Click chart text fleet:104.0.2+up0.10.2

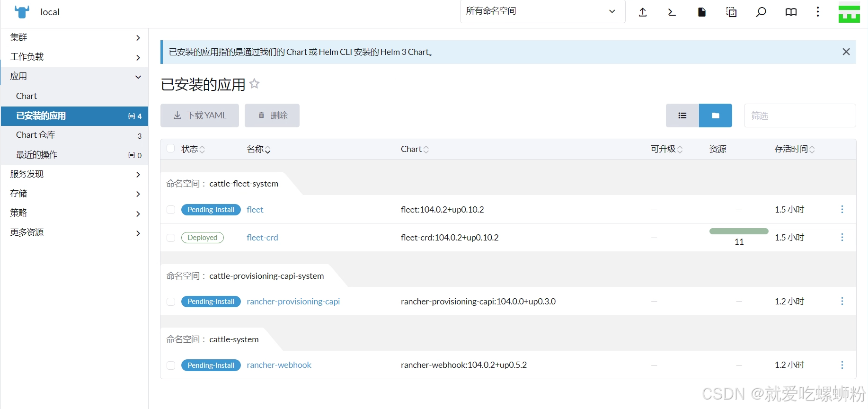pos(442,210)
